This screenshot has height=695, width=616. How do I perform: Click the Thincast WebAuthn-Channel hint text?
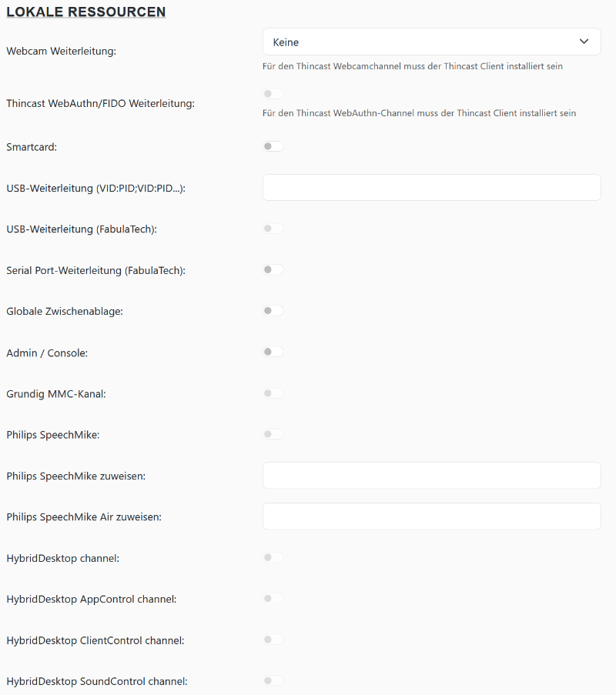[x=419, y=113]
